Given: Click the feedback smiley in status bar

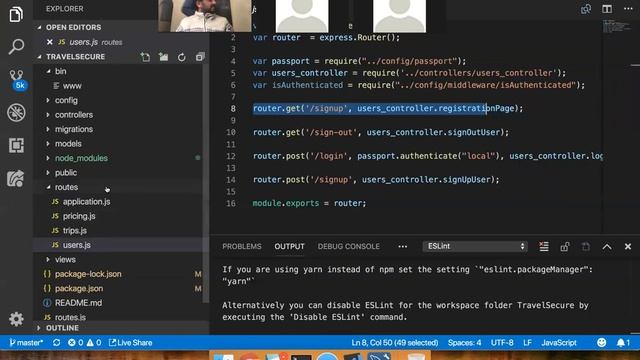Looking at the screenshot, I should (x=602, y=342).
